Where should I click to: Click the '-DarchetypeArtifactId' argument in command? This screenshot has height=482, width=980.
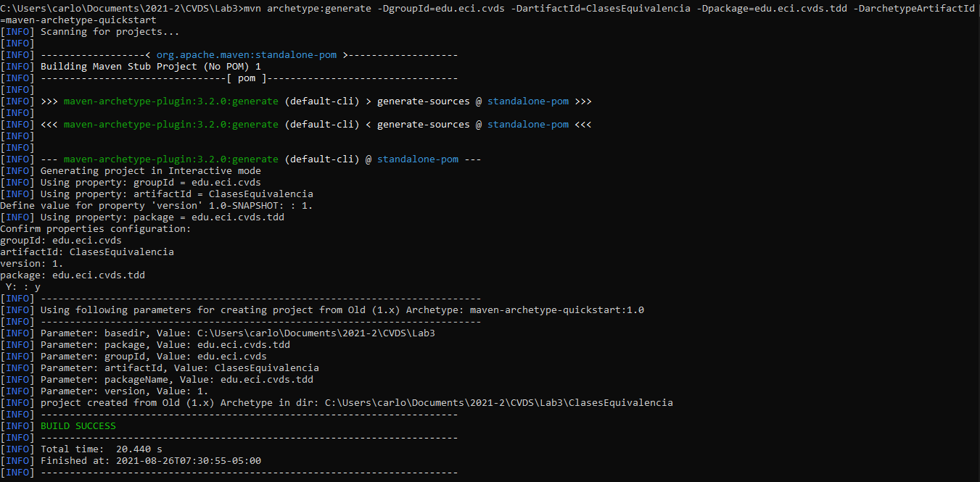[x=914, y=9]
